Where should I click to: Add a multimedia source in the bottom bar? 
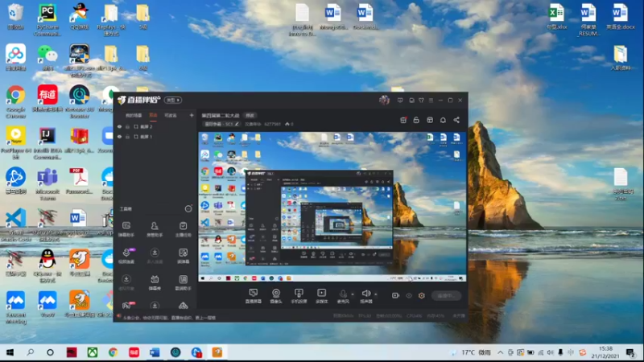(x=321, y=295)
